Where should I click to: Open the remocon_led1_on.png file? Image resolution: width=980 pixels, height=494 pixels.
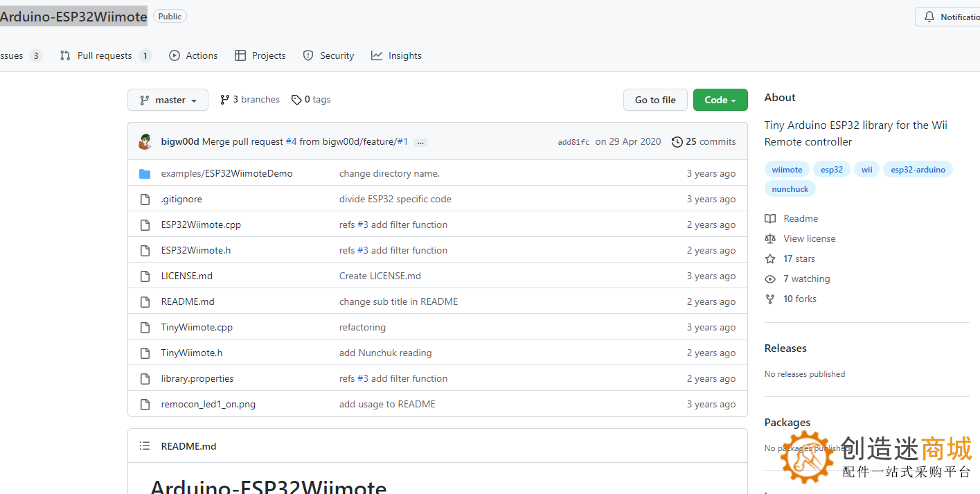(x=208, y=404)
